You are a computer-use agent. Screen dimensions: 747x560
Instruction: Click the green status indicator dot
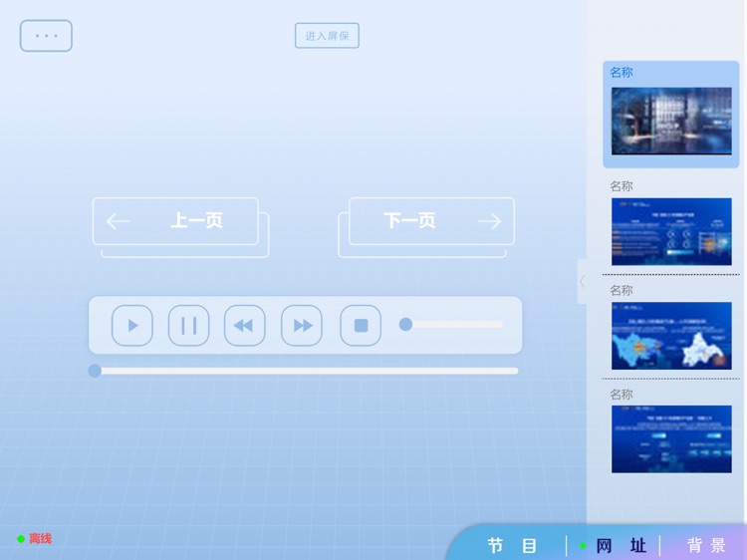point(21,539)
